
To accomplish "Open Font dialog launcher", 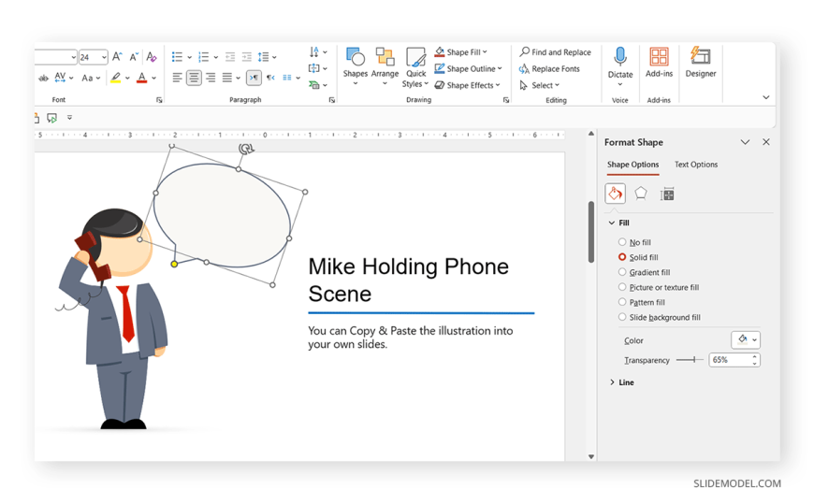I will (159, 100).
